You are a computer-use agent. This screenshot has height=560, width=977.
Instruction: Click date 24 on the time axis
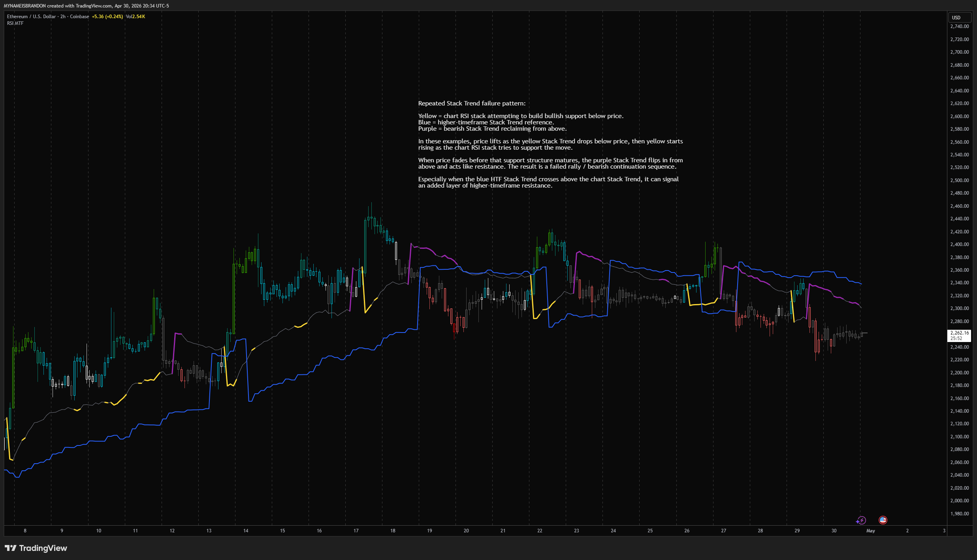[x=613, y=531]
